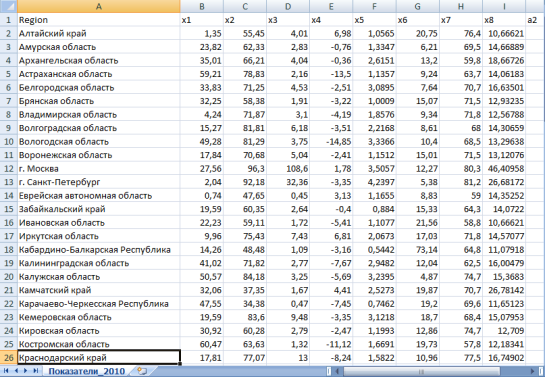Click the cell with value 60,47
This screenshot has width=546, height=377.
[x=202, y=344]
